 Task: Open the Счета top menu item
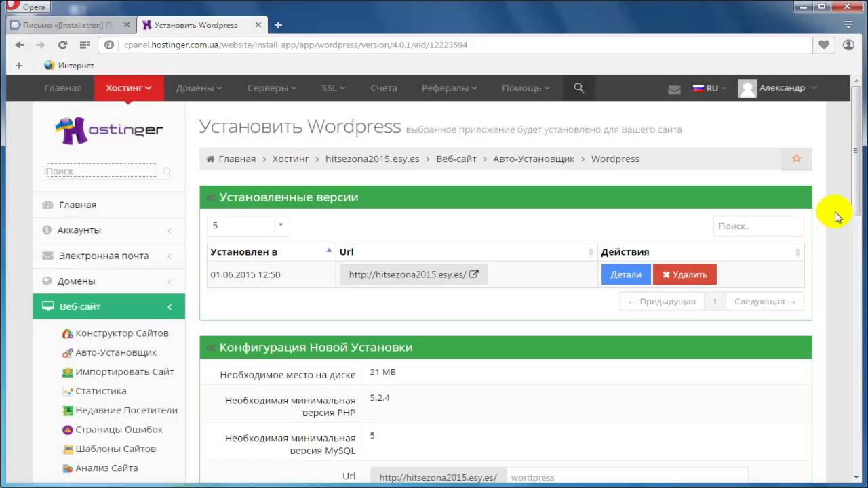[384, 88]
